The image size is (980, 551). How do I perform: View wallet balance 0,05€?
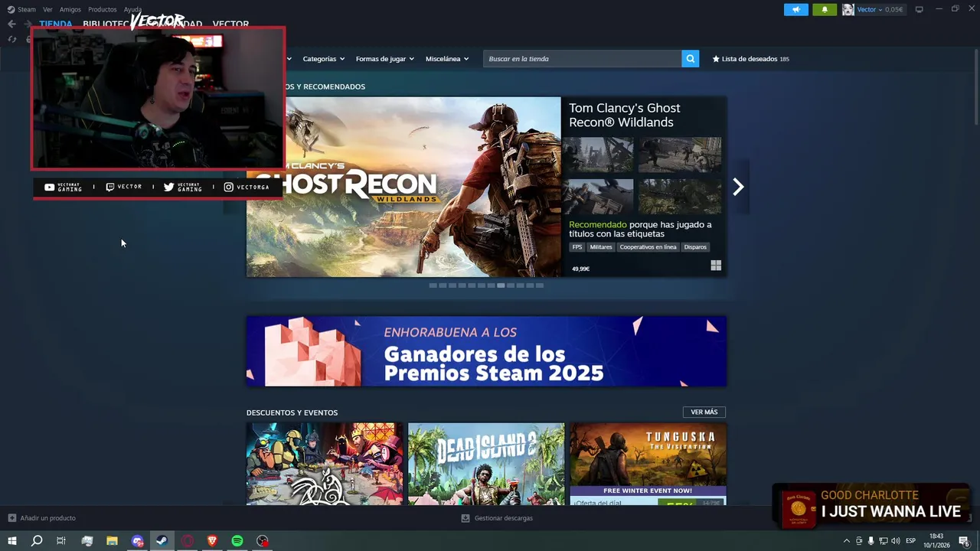[x=894, y=9]
